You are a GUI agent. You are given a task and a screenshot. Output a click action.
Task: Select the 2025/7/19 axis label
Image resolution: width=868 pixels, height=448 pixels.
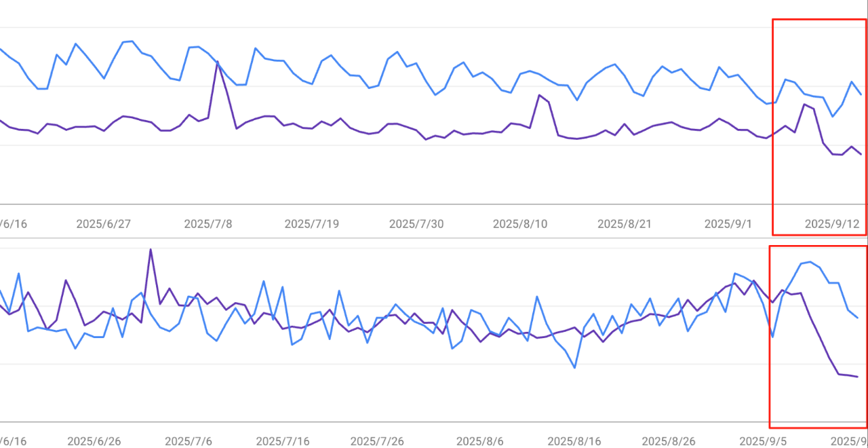pos(311,224)
